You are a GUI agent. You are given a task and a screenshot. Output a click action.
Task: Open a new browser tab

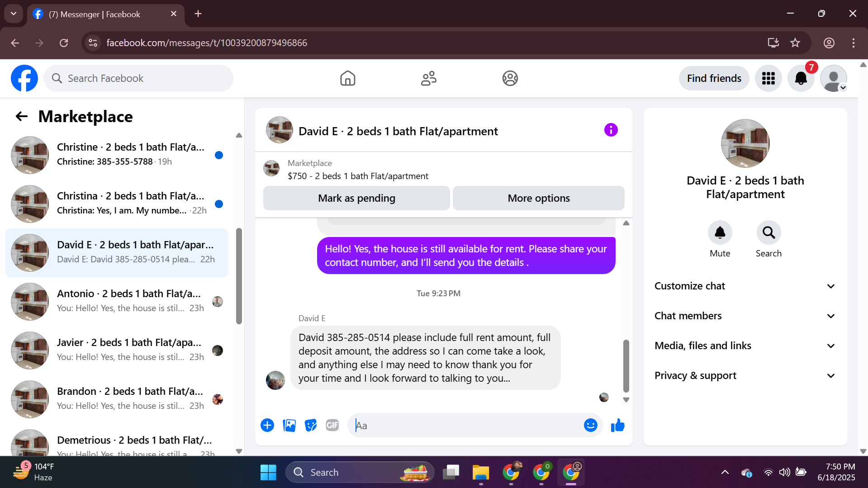[198, 14]
